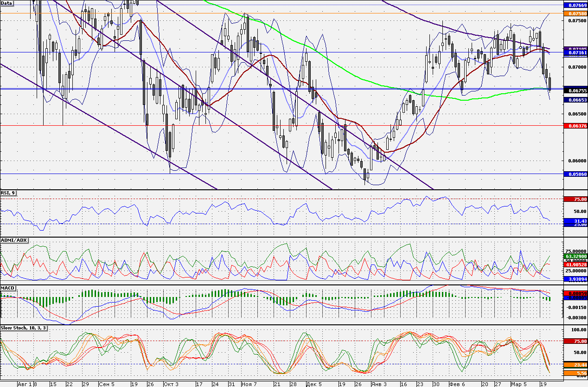This screenshot has width=588, height=387.
Task: Click the blue ADX value 3.93894
Action: (575, 279)
